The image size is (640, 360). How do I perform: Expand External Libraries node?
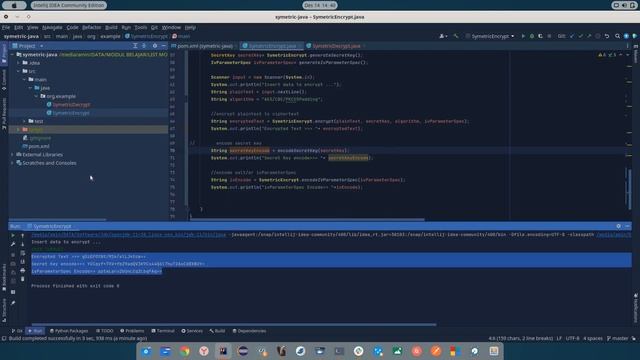(x=12, y=154)
